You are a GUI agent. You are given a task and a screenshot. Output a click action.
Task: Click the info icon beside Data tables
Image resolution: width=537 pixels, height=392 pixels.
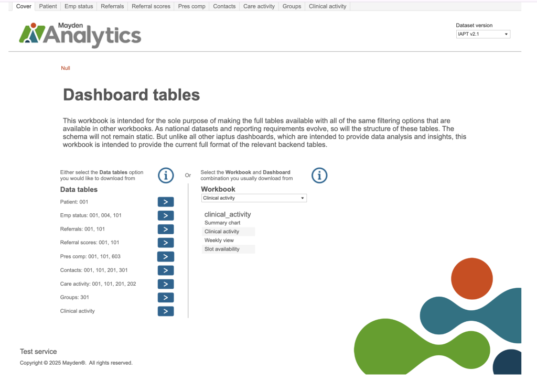pos(166,176)
